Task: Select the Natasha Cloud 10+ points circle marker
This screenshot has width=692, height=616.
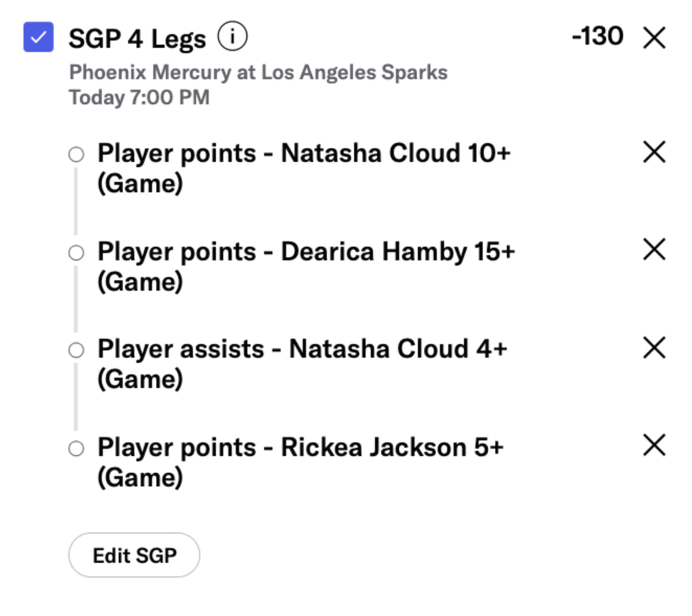Action: (x=76, y=155)
